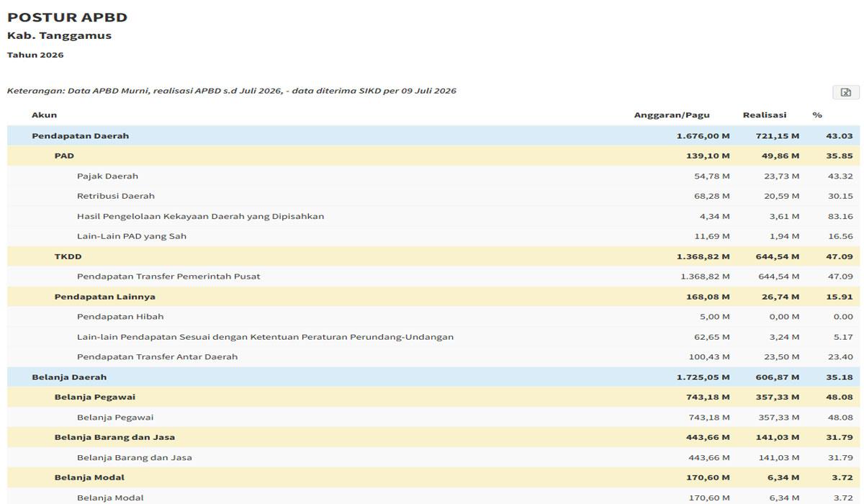The height and width of the screenshot is (504, 864).
Task: Click the Excel export icon button
Action: tap(845, 92)
